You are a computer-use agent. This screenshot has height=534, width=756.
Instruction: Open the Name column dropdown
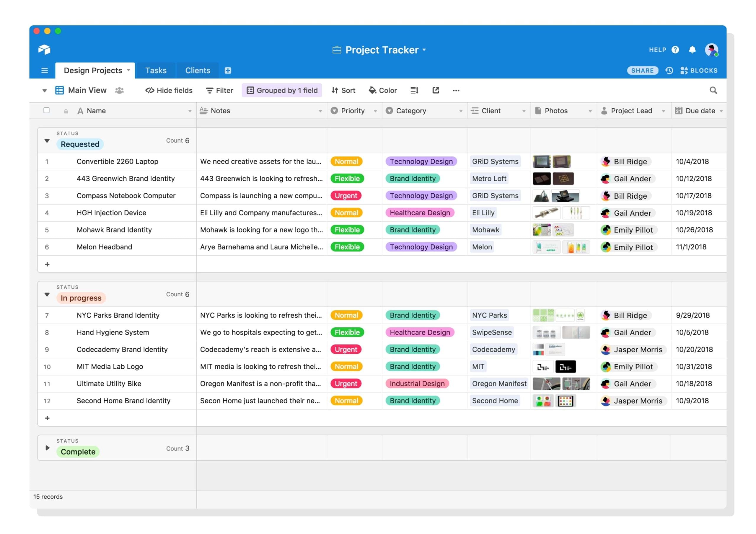pyautogui.click(x=190, y=111)
